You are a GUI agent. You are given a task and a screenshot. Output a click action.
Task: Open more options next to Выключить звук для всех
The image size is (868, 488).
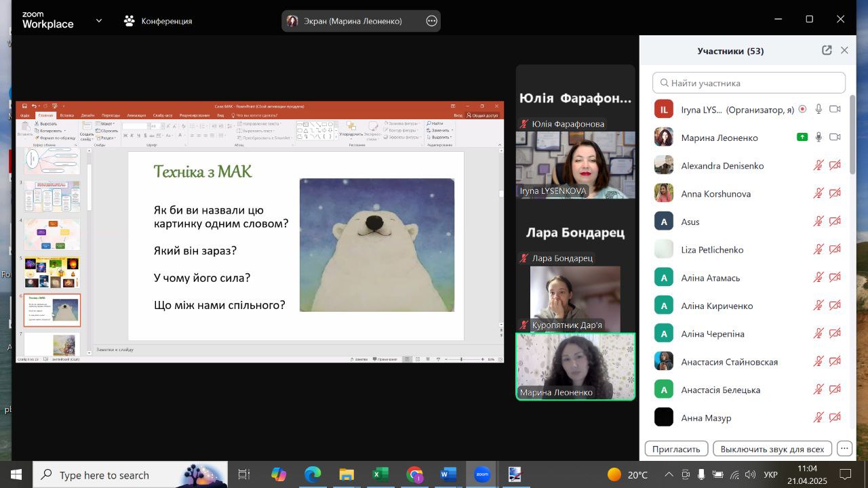click(x=844, y=449)
